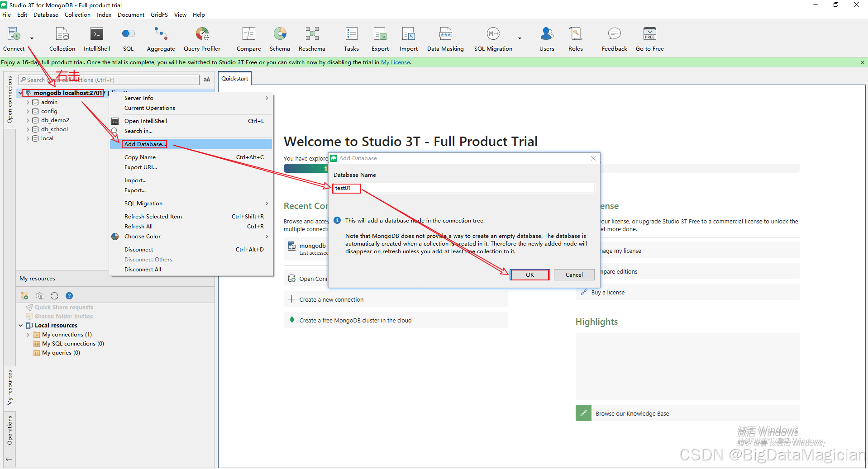Open the Connect dropdown arrow

(32, 38)
